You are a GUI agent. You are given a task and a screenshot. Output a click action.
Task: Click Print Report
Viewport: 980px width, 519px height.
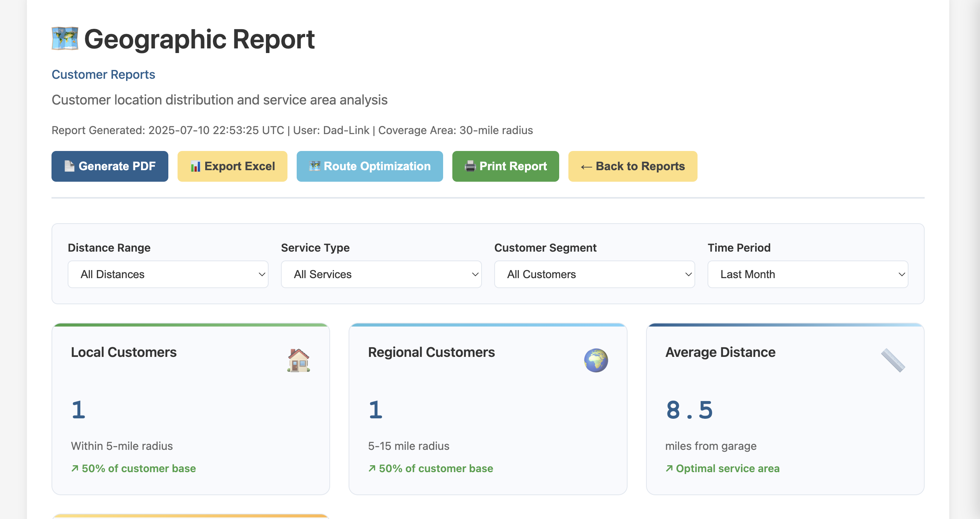click(506, 166)
